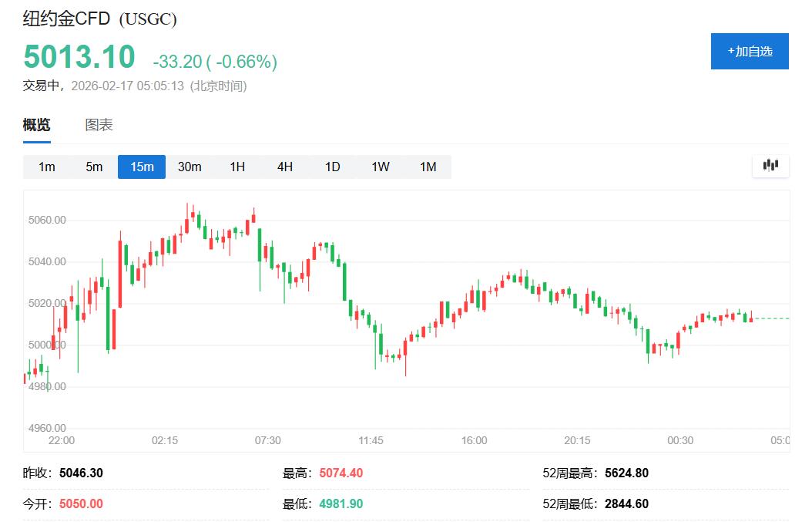The width and height of the screenshot is (812, 522).
Task: Open the 概览 overview tab
Action: 36,125
